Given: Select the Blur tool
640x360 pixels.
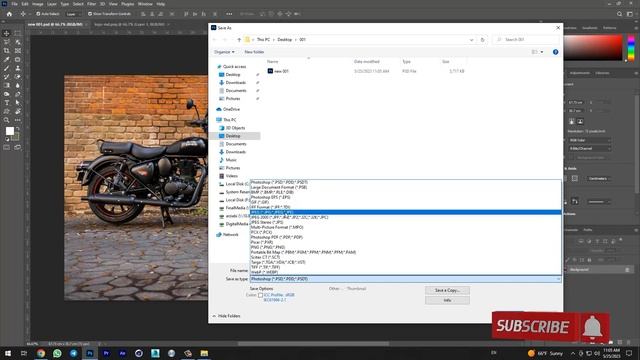Looking at the screenshot, I should 18,85.
